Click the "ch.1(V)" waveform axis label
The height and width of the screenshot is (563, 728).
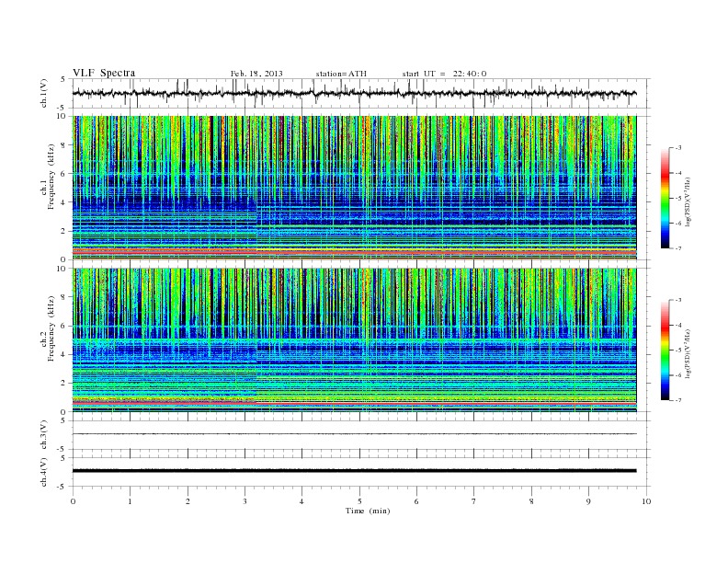coord(44,93)
